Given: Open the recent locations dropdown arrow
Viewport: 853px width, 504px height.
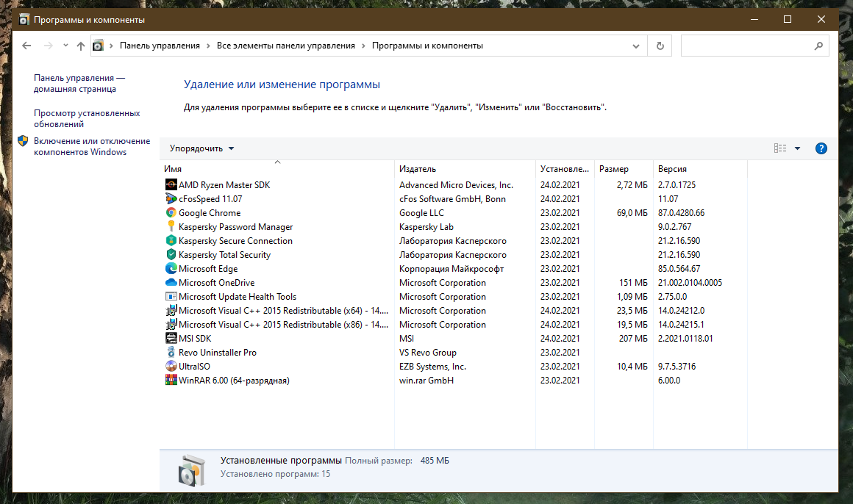Looking at the screenshot, I should (x=65, y=46).
